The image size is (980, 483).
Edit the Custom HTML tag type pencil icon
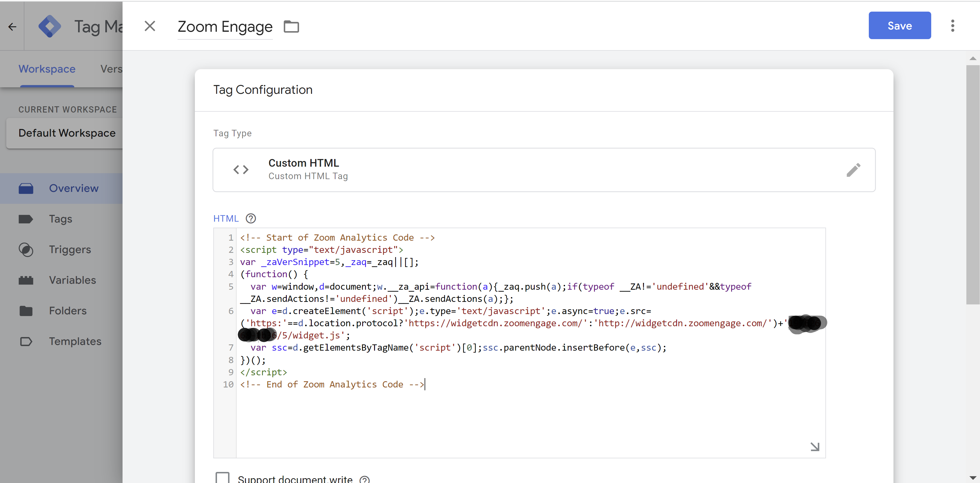click(853, 170)
